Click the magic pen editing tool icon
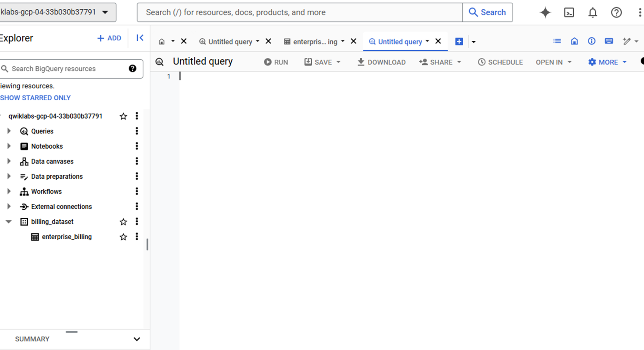 pyautogui.click(x=626, y=41)
